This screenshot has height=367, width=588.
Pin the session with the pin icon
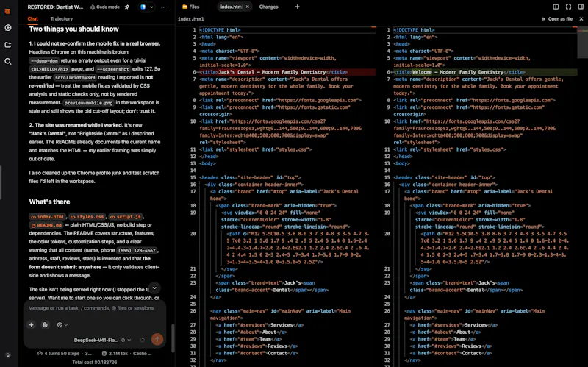click(127, 7)
